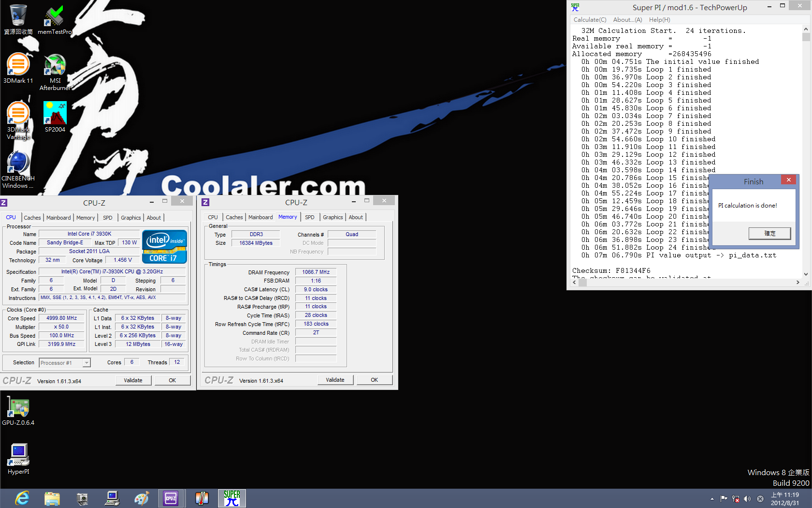The image size is (812, 508).
Task: Open 3DMark 11 desktop shortcut
Action: click(18, 68)
